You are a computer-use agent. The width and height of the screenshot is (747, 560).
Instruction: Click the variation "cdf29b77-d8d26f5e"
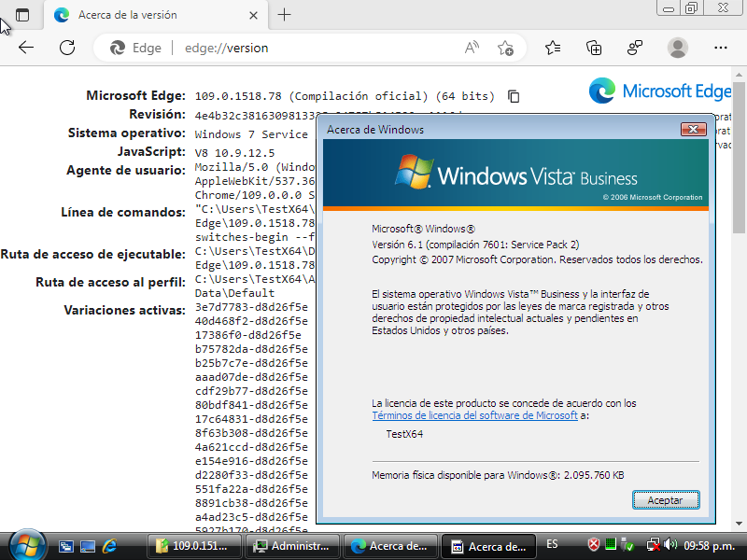[251, 391]
